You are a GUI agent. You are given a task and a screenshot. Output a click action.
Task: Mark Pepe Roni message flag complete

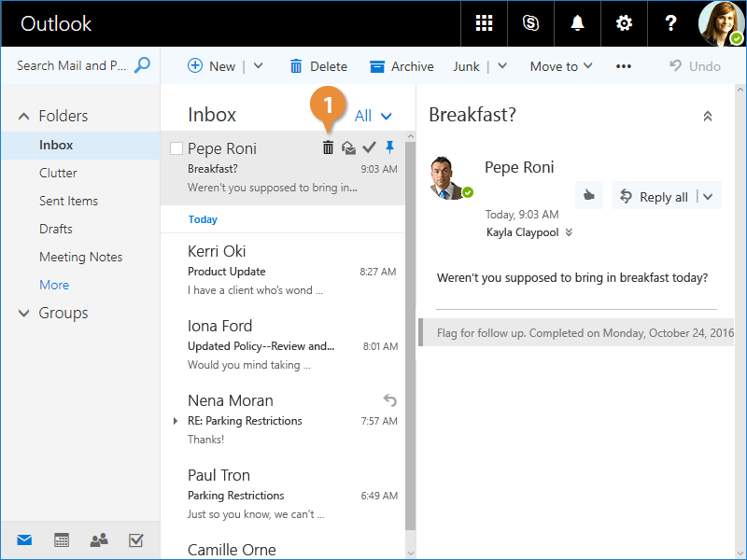[370, 147]
